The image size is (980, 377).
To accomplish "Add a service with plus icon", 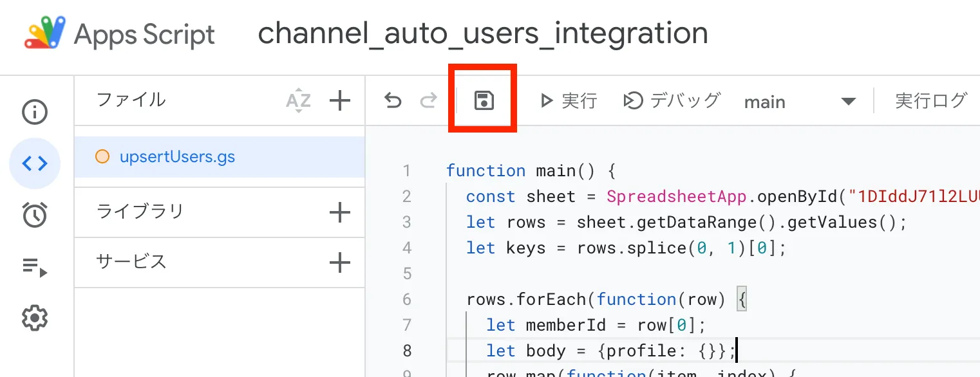I will click(339, 262).
